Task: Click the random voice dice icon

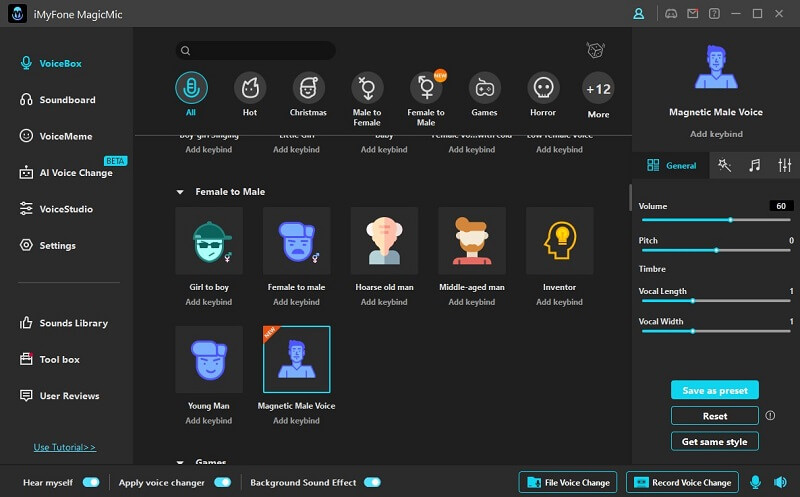Action: pos(595,50)
